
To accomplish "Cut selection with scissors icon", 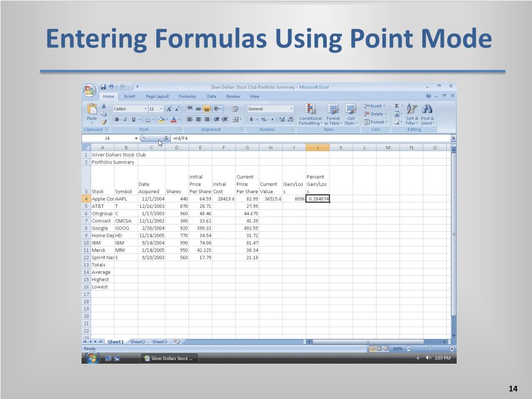I will [x=104, y=107].
